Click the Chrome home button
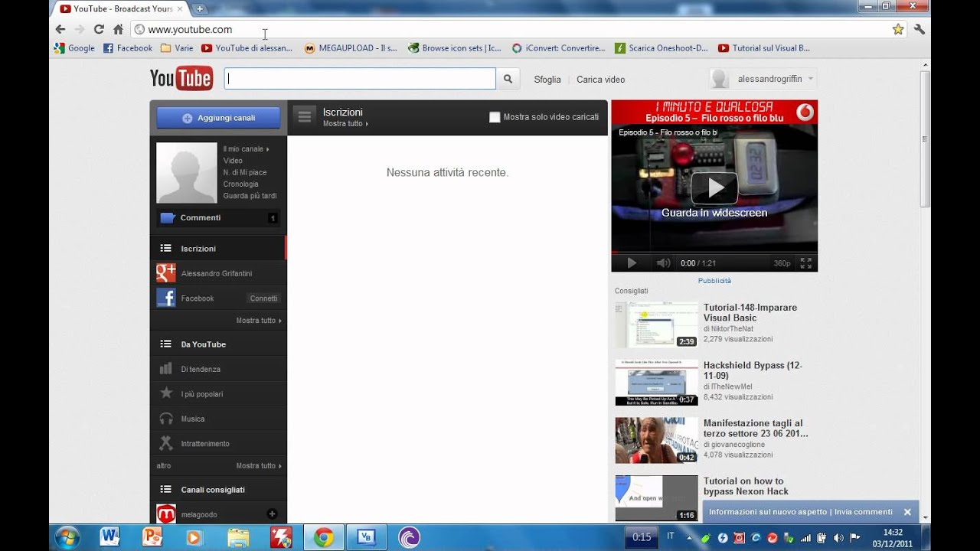The image size is (980, 551). (118, 29)
